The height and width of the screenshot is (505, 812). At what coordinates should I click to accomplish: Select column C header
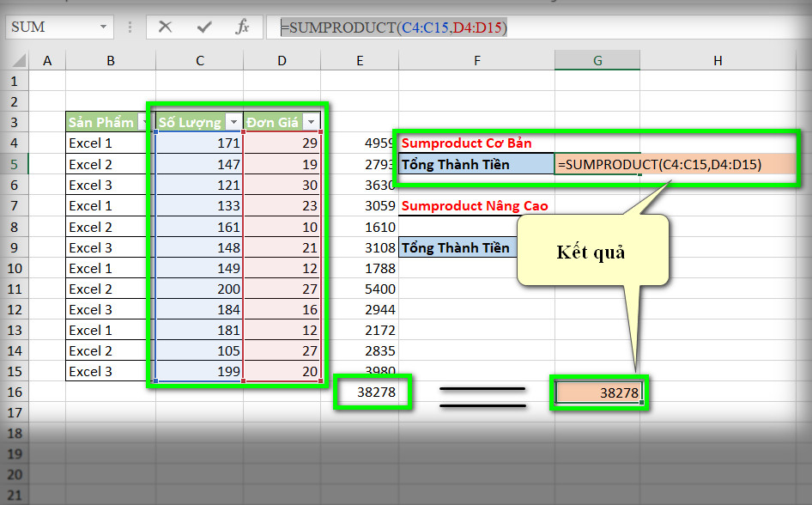click(x=199, y=61)
